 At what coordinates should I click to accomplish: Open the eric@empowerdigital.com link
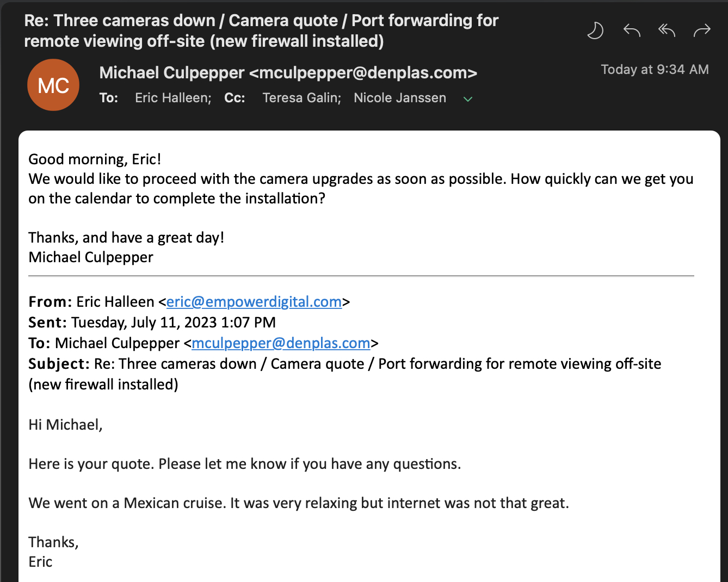point(254,302)
